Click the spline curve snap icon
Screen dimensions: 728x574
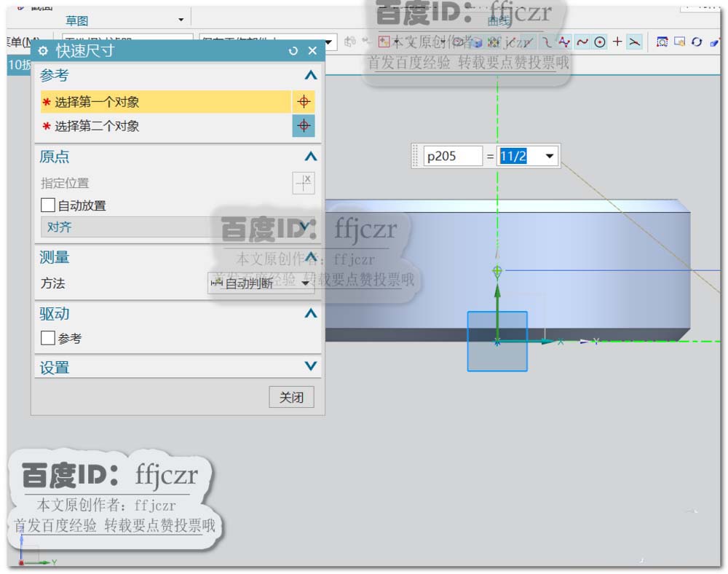[x=582, y=42]
